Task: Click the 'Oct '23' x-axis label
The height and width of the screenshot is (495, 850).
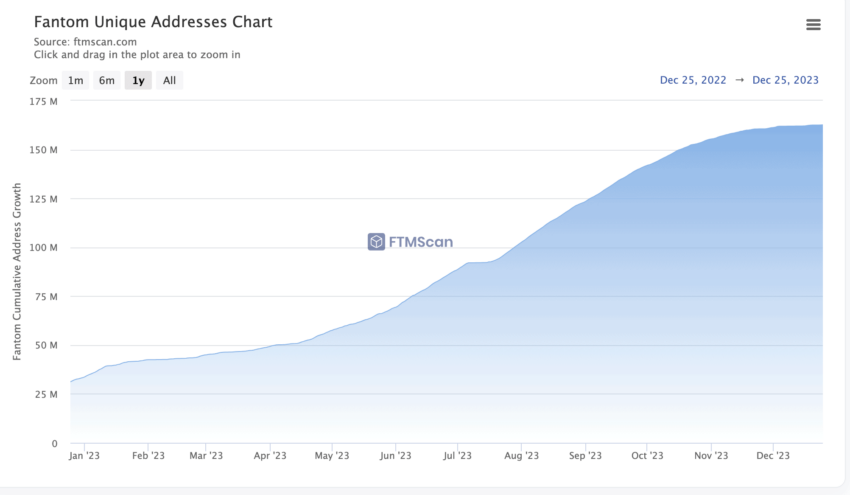Action: (x=647, y=455)
